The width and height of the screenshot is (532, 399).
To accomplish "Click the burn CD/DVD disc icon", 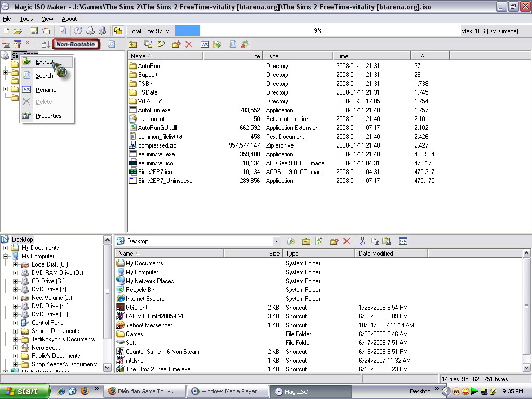I will pyautogui.click(x=78, y=31).
